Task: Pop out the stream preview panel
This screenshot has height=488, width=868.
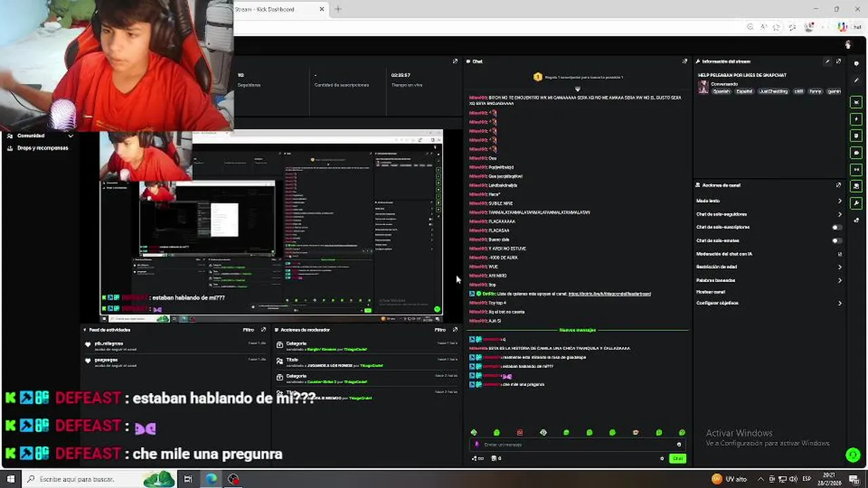Action: pyautogui.click(x=455, y=62)
